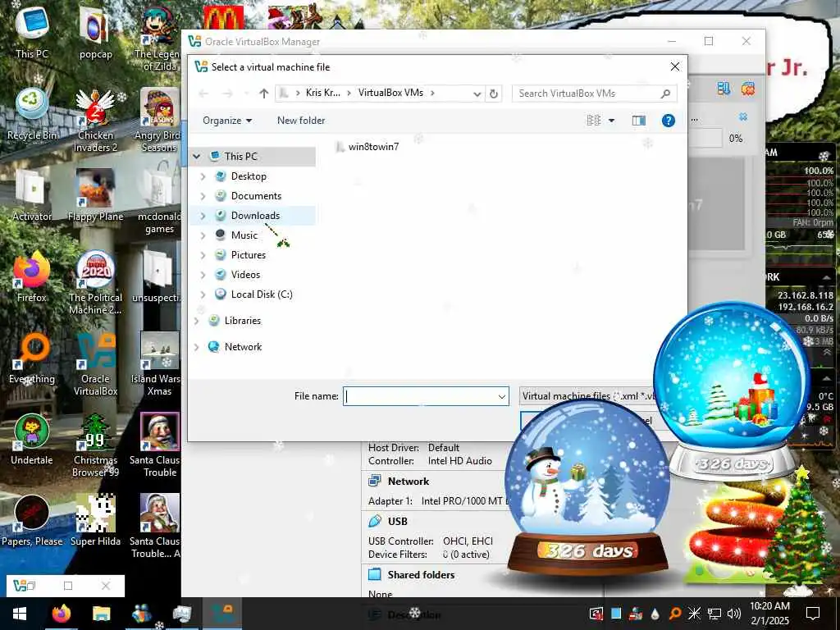Screen dimensions: 840x630
Task: Expand the Local Disk (C:) node
Action: (203, 294)
